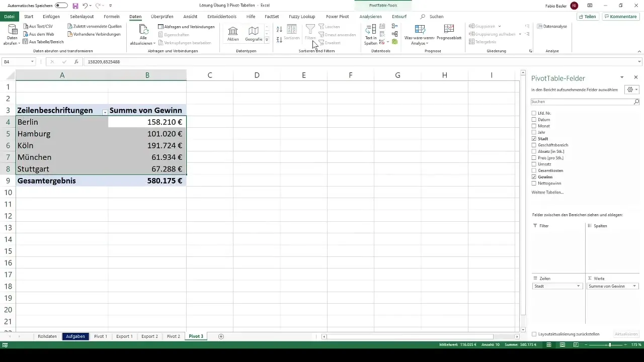Viewport: 644px width, 362px height.
Task: Uncheck the Gewinn field
Action: [x=534, y=177]
